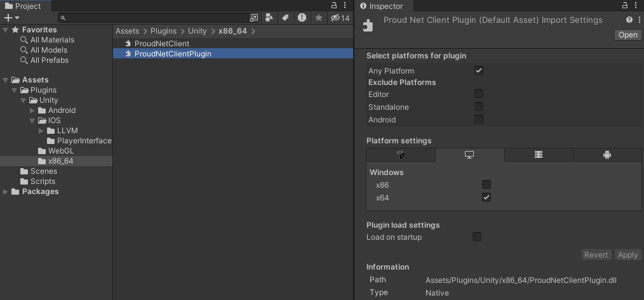644x300 pixels.
Task: Enable the x86 Windows checkbox
Action: [486, 185]
